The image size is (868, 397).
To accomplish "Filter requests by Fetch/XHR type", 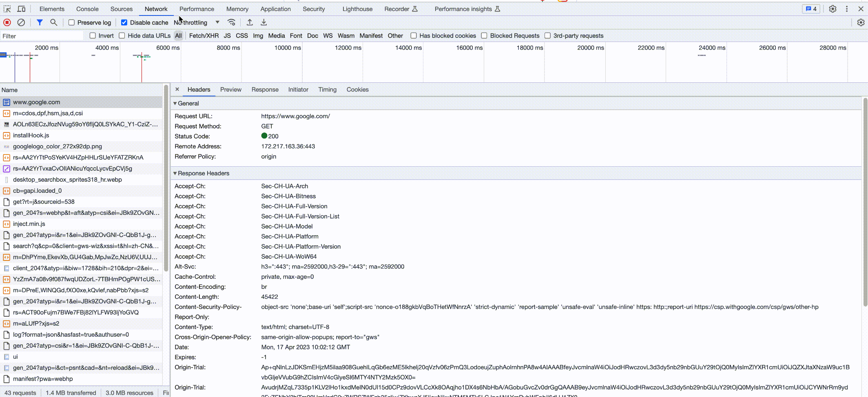I will tap(204, 35).
